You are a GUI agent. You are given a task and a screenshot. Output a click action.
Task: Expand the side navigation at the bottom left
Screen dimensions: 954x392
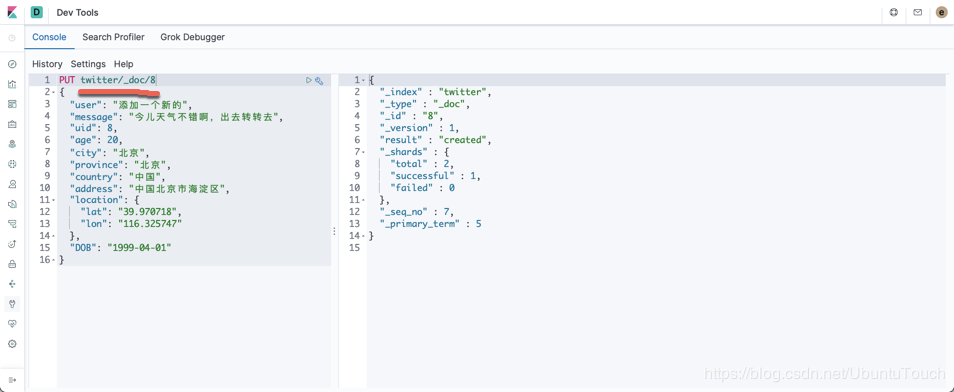tap(12, 380)
